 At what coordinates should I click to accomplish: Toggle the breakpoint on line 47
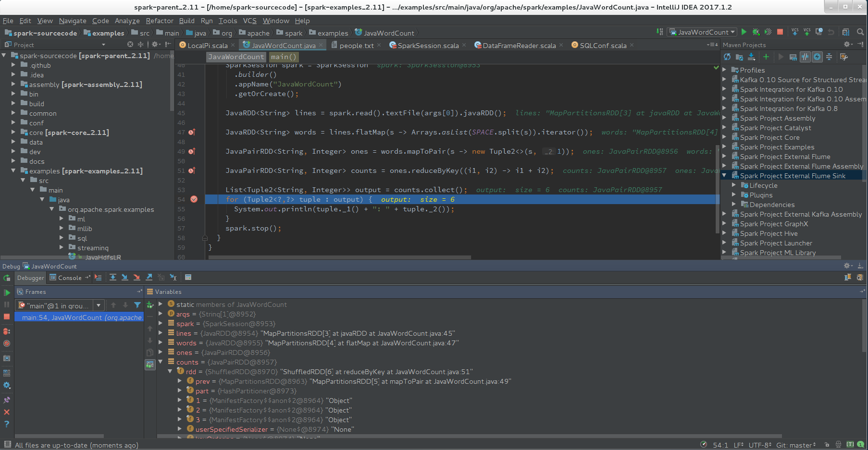coord(192,132)
